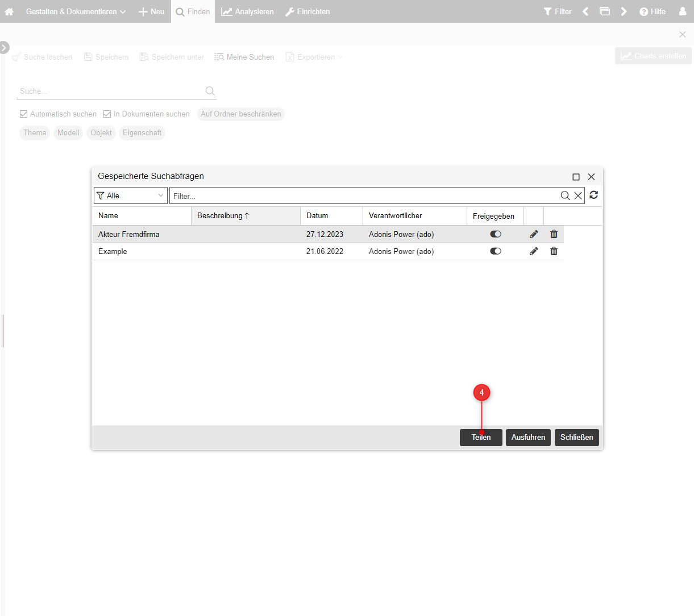Maximize the Gespeicherte Suchabfragen dialog

576,177
